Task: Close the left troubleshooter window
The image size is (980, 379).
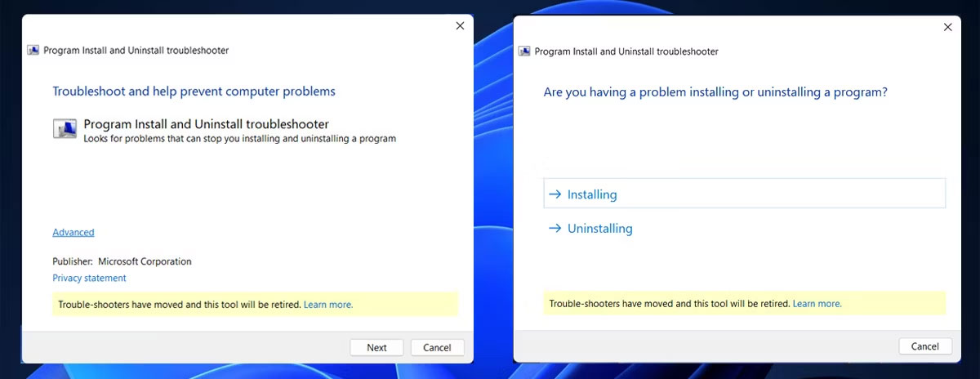Action: click(x=460, y=26)
